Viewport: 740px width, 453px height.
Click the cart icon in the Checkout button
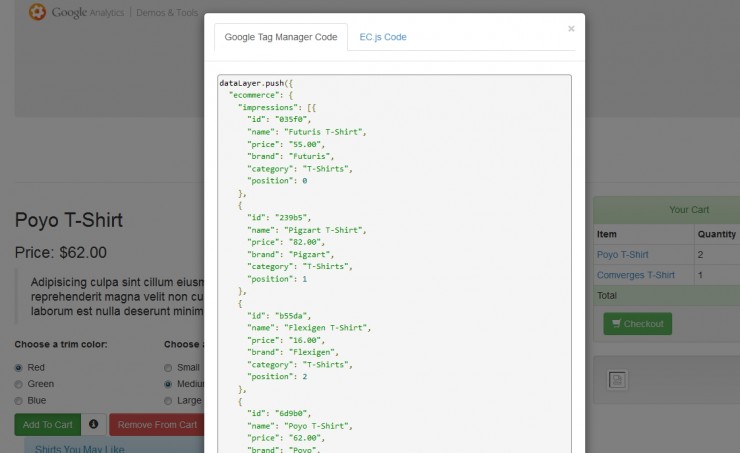(616, 324)
